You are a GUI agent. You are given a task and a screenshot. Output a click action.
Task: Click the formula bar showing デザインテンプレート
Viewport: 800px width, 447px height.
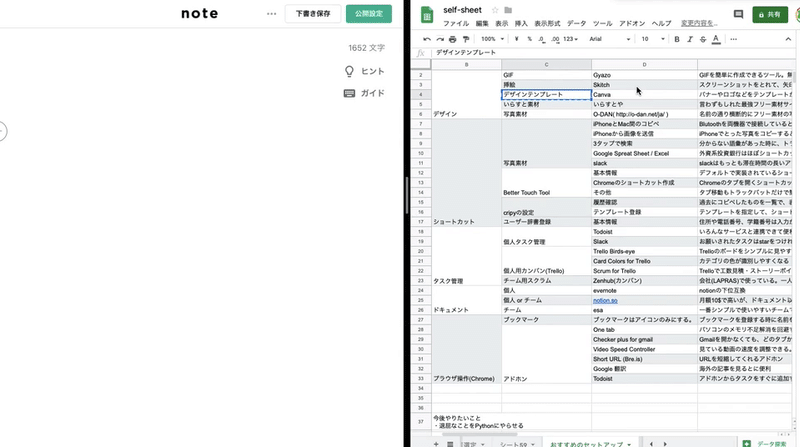coord(612,53)
